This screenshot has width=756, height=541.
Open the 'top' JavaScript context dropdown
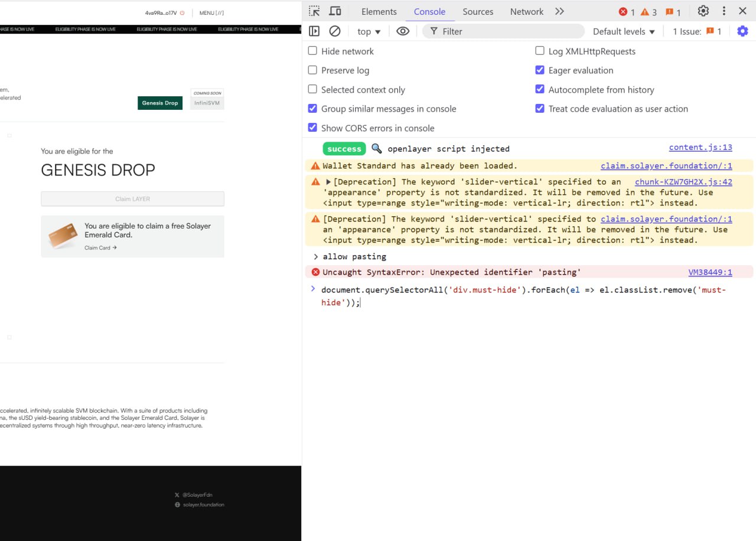tap(369, 31)
